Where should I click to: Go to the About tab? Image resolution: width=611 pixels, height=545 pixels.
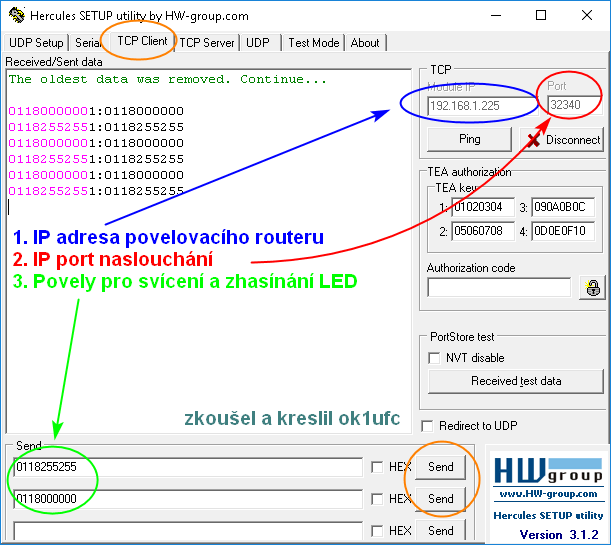(x=365, y=43)
